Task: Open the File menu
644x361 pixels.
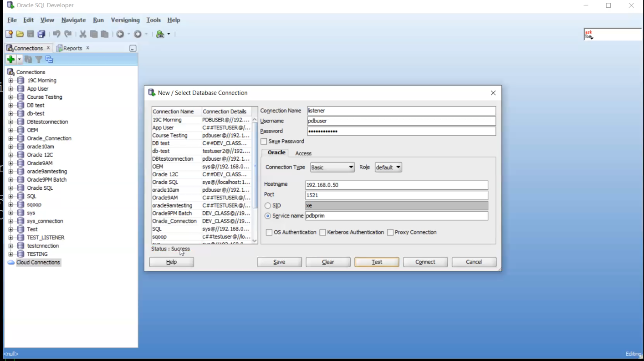Action: (12, 20)
